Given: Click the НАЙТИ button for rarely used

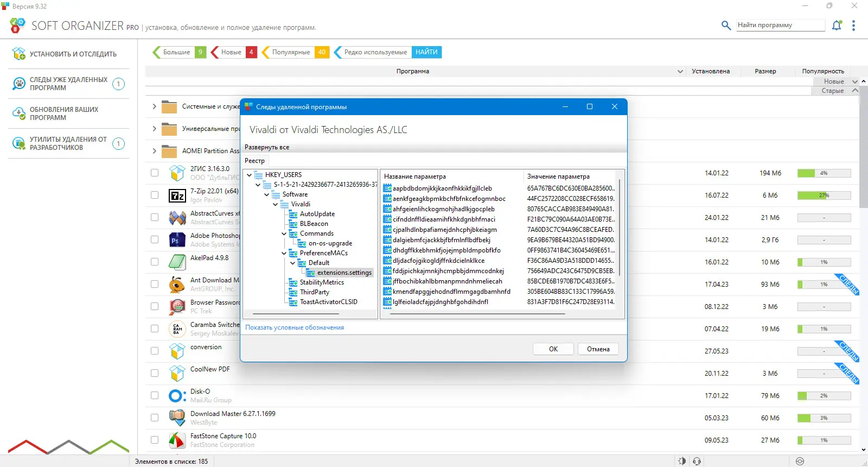Looking at the screenshot, I should (426, 52).
